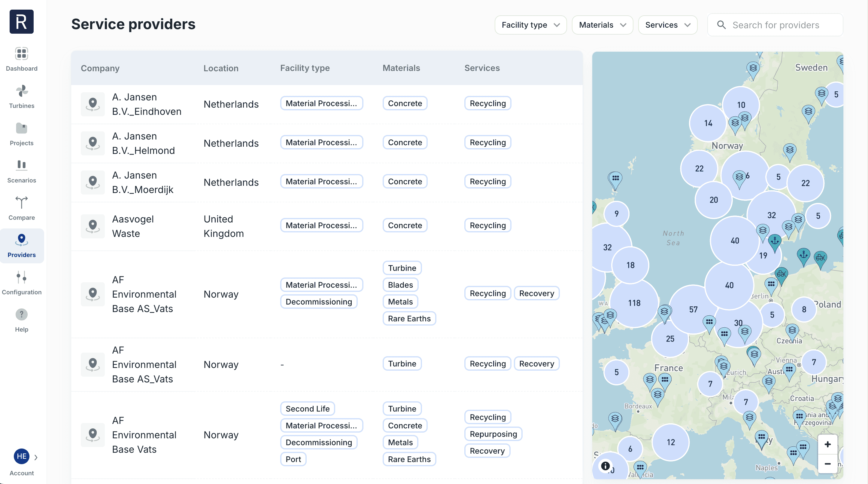Open the Projects folder icon
The height and width of the screenshot is (484, 868).
pyautogui.click(x=22, y=128)
